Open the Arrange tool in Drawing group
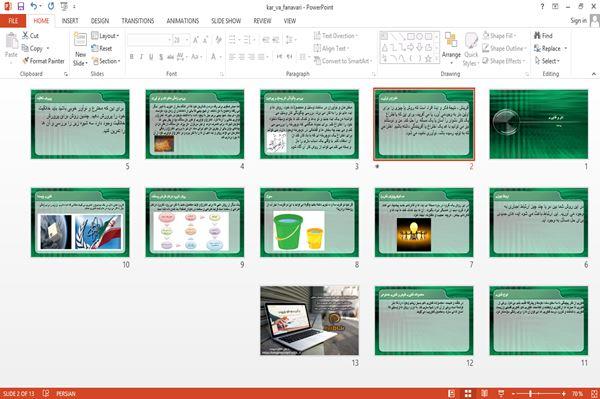Viewport: 600px width, 399px height. pos(451,46)
